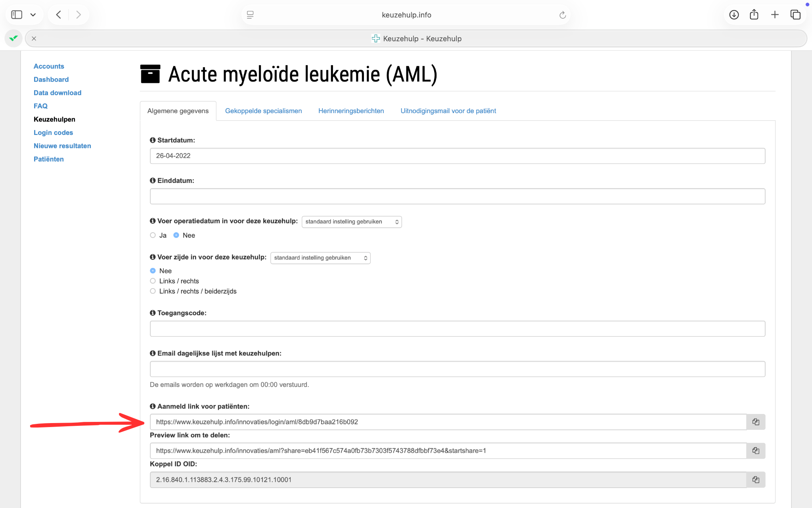Open Safari downloads icon
This screenshot has width=812, height=508.
tap(734, 15)
